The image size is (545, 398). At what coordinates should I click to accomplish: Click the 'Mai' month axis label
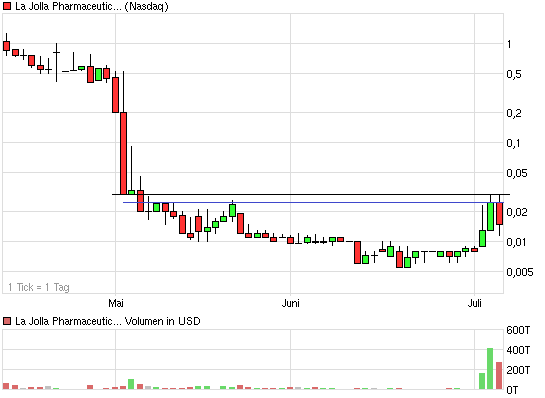(116, 303)
